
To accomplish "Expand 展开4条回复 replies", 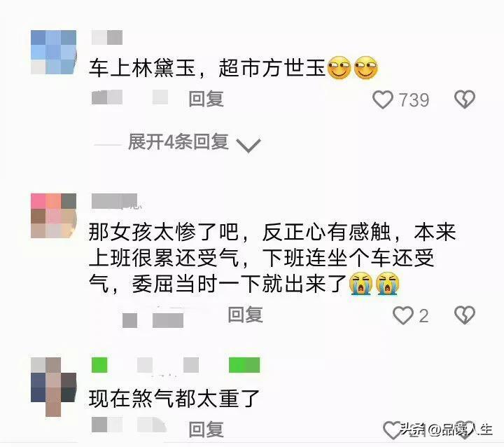I will tap(178, 142).
